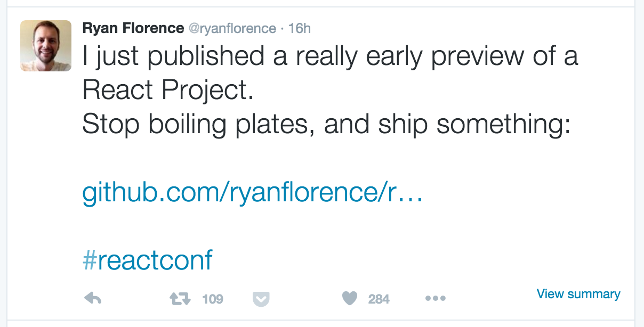The image size is (644, 327).
Task: Reply to the tweet using the arrow icon
Action: pos(93,299)
